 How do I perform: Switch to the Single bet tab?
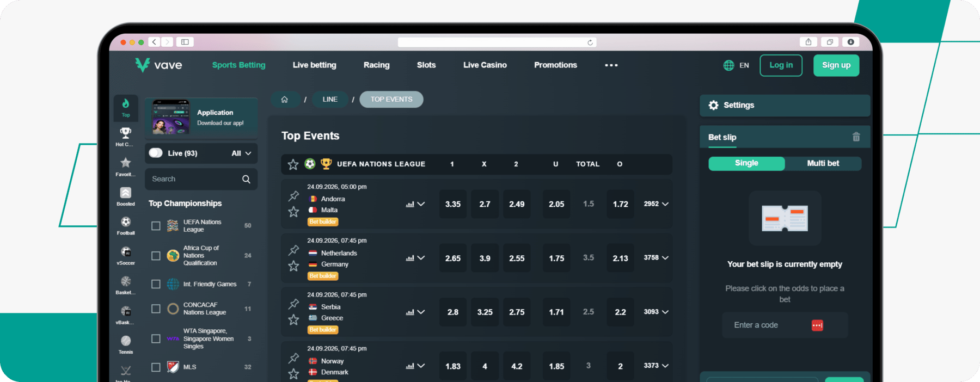(x=746, y=163)
